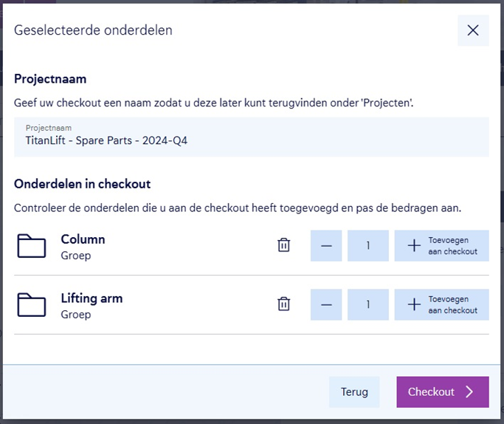Select the Lifting arm item name

point(92,298)
